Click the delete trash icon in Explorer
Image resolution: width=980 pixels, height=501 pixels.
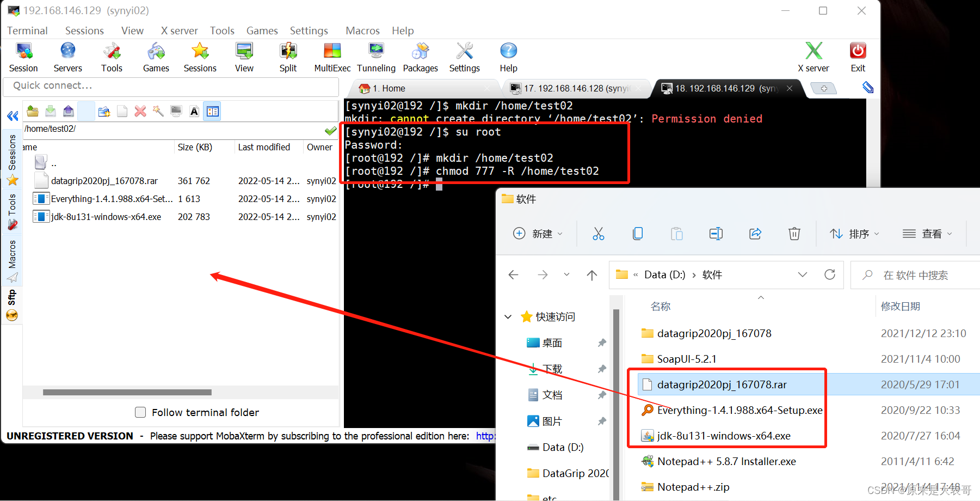794,234
